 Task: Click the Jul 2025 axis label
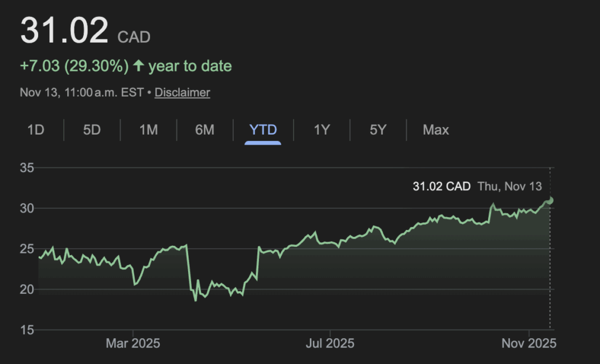coord(329,343)
